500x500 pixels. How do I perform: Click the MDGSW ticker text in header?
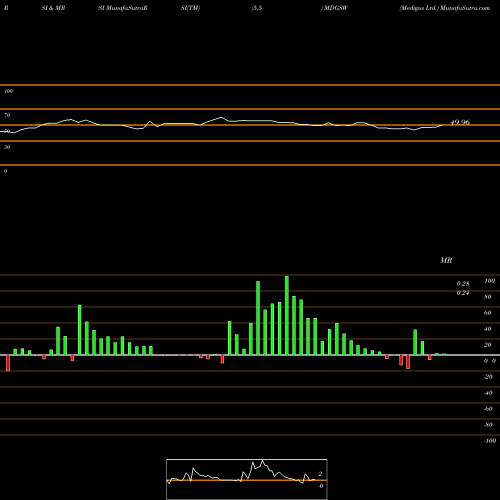tap(336, 8)
